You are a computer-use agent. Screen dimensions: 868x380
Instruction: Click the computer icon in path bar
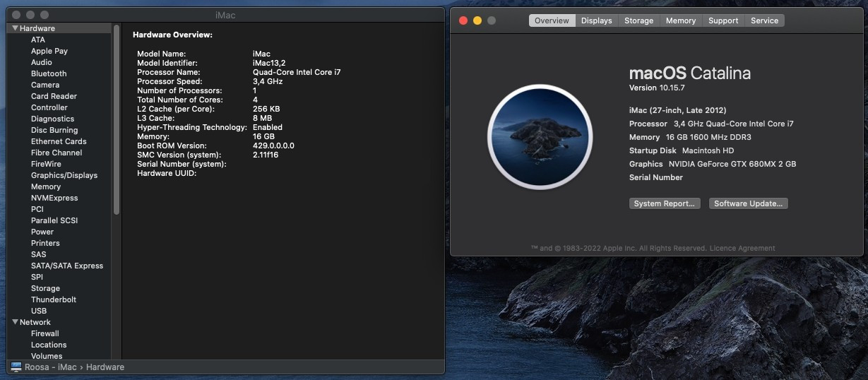click(16, 367)
